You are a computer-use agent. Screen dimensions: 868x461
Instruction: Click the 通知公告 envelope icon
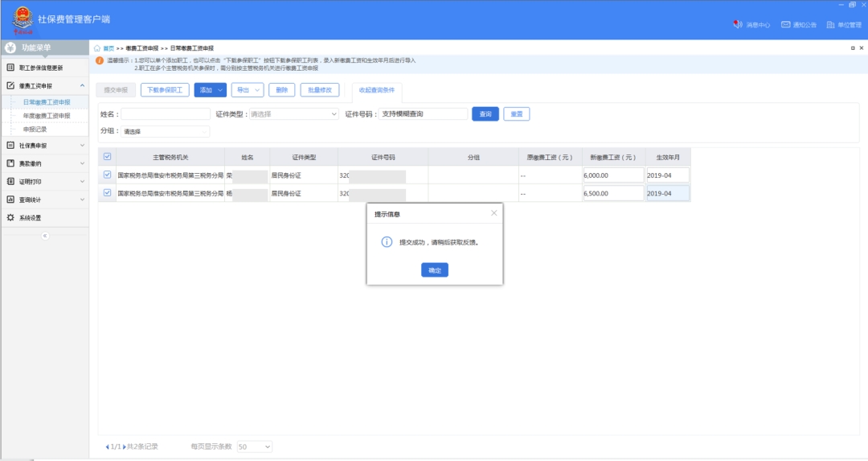[x=785, y=25]
